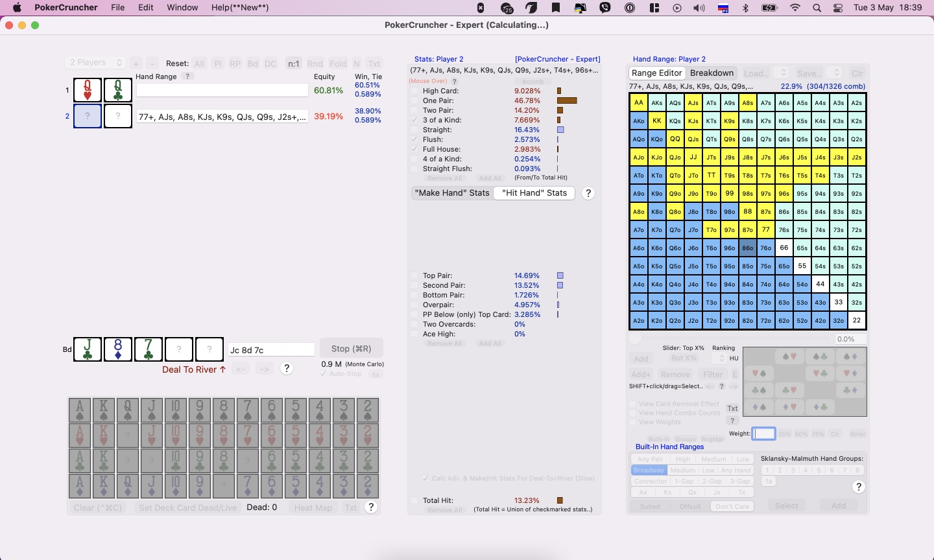The height and width of the screenshot is (560, 934).
Task: Stop the running calculation
Action: coord(352,349)
